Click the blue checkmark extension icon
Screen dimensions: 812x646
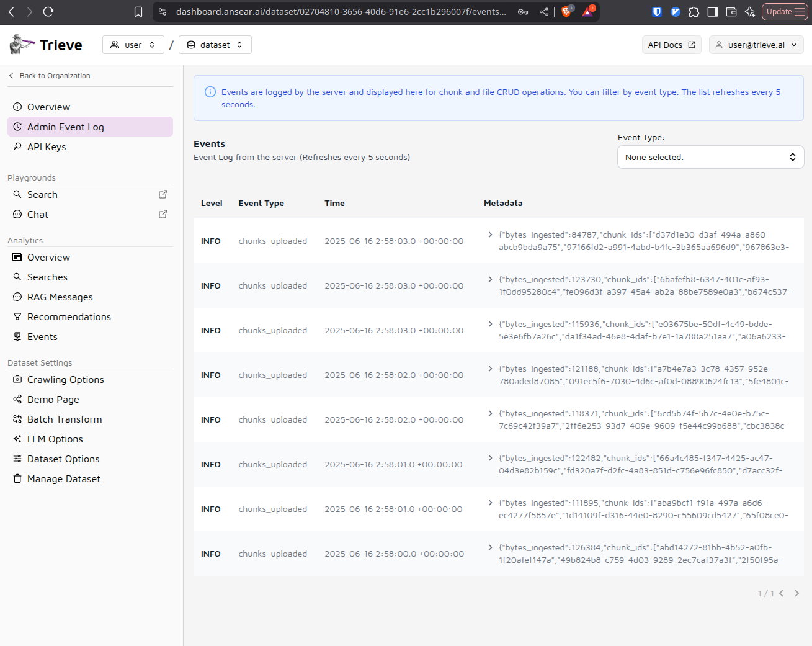tap(676, 12)
